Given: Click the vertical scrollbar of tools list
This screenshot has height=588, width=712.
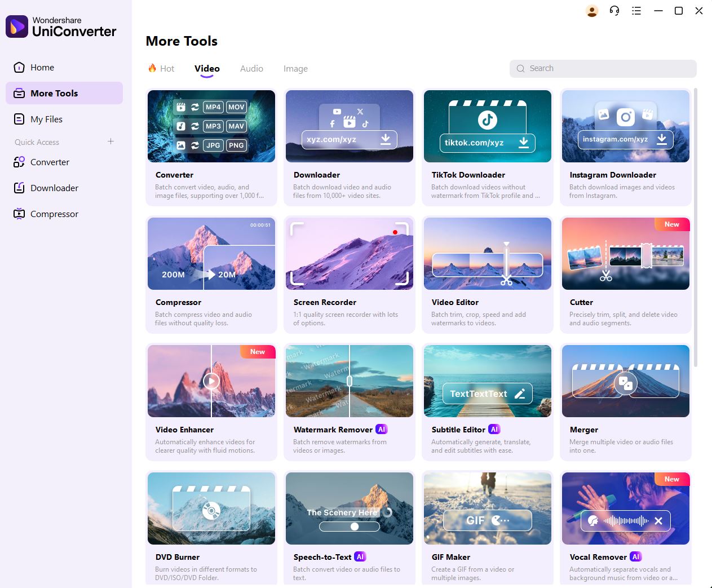Looking at the screenshot, I should click(x=696, y=226).
